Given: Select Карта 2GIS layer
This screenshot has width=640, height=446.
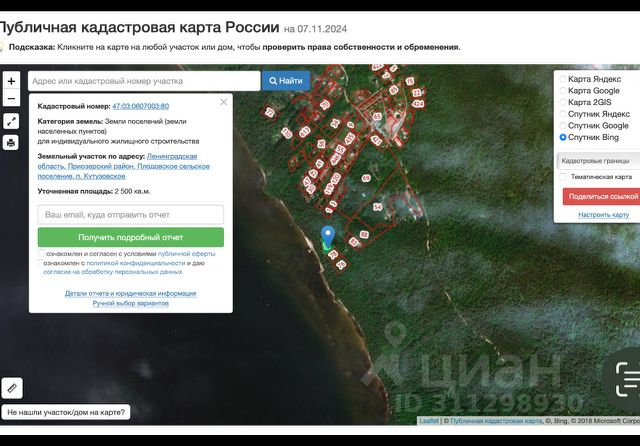Looking at the screenshot, I should tap(562, 102).
